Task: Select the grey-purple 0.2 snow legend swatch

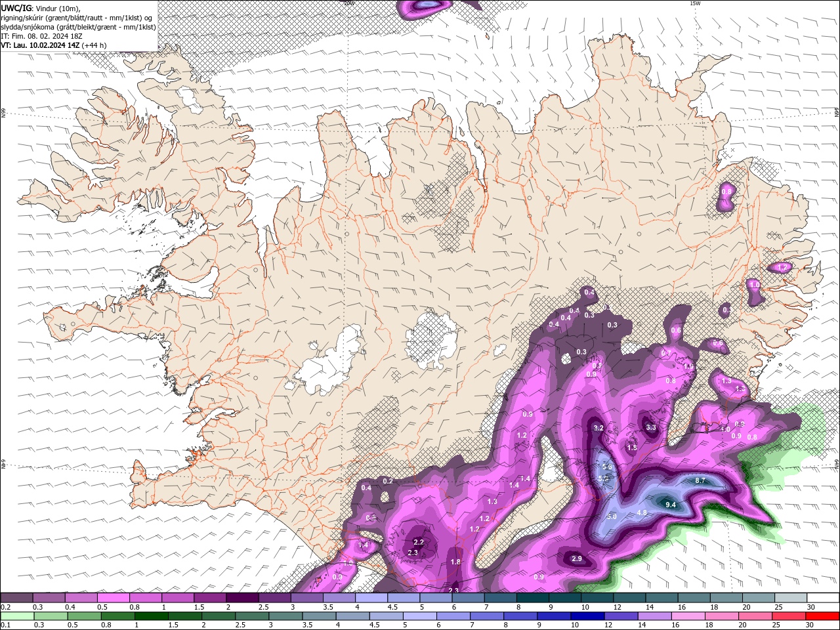Action: [16, 598]
